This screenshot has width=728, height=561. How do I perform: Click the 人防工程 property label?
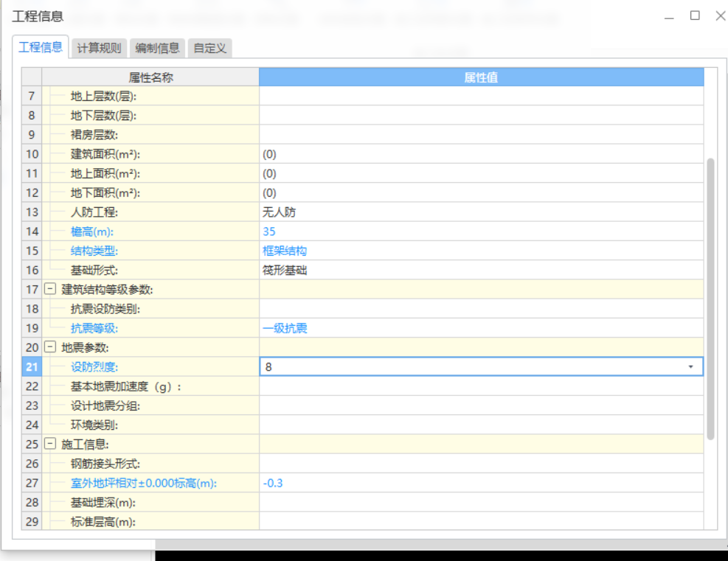[x=94, y=212]
